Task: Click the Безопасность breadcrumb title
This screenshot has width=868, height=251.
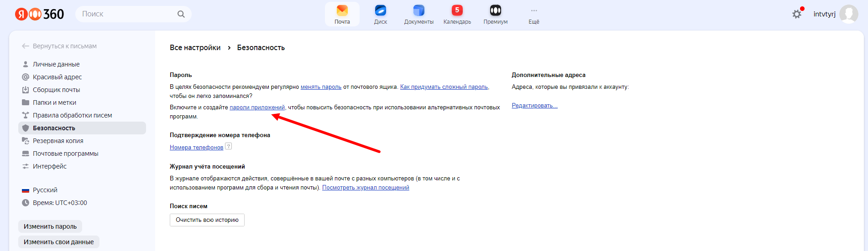Action: pos(261,48)
